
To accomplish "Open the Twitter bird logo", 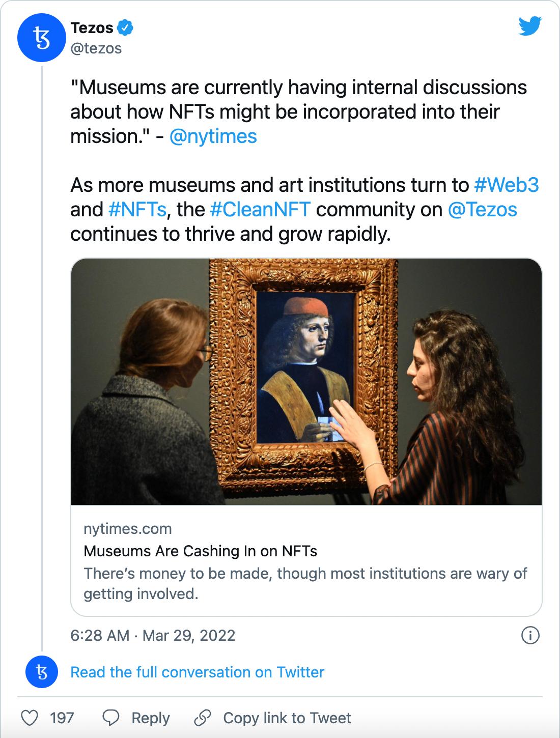I will tap(530, 26).
